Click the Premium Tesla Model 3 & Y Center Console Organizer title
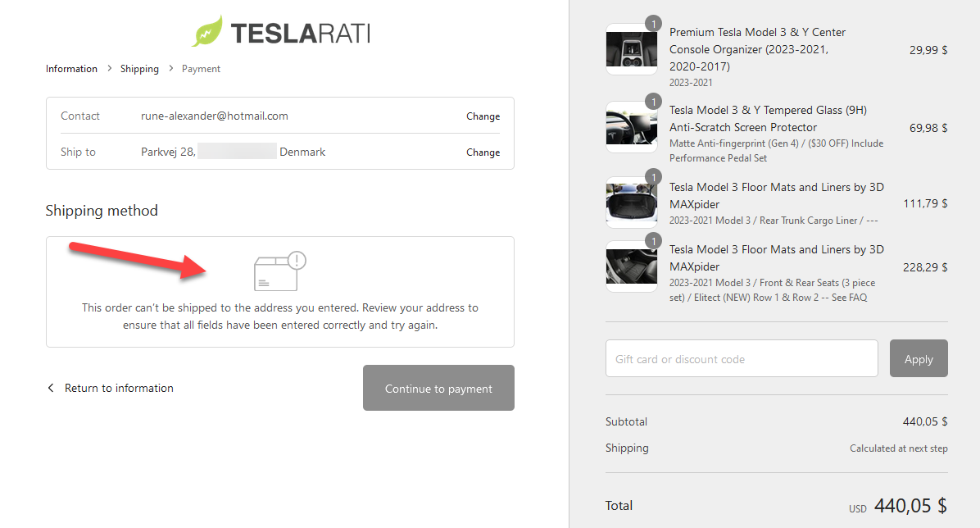Viewport: 980px width, 528px height. (x=757, y=49)
